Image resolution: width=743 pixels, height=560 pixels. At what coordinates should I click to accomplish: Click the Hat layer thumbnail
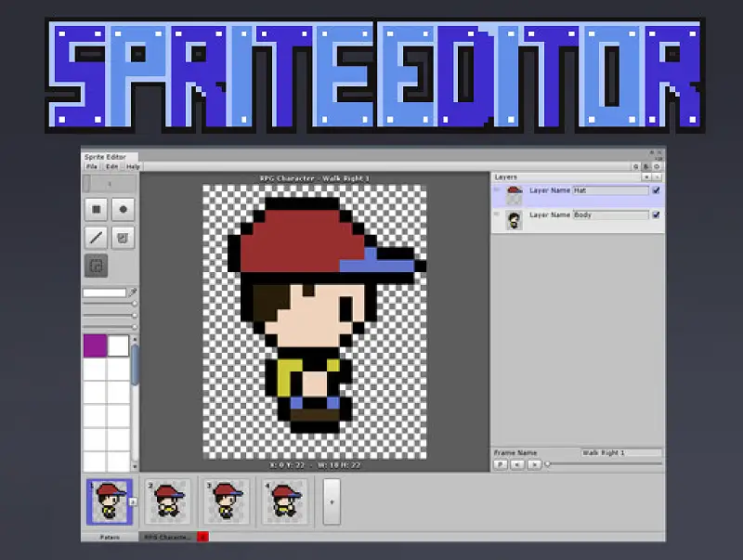(x=515, y=195)
